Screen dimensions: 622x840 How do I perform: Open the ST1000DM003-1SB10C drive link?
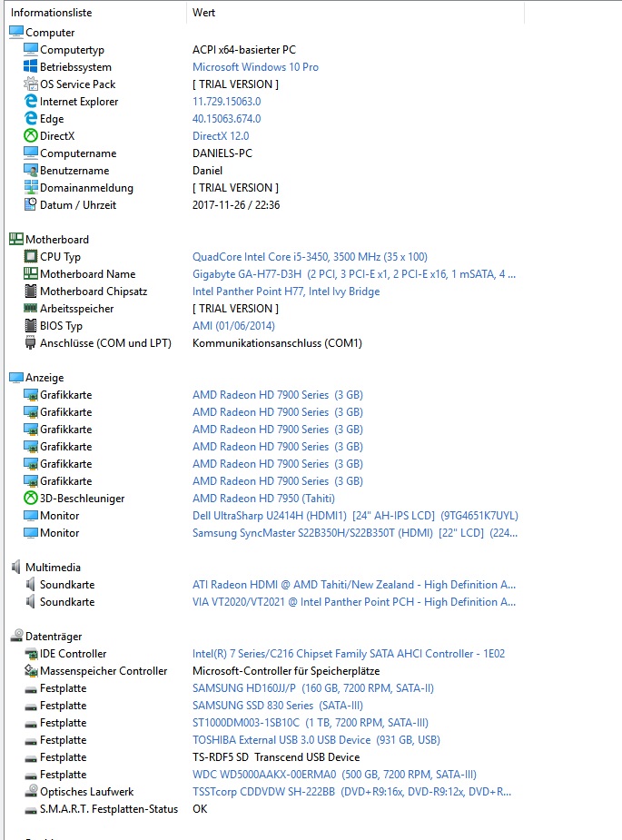pos(311,723)
